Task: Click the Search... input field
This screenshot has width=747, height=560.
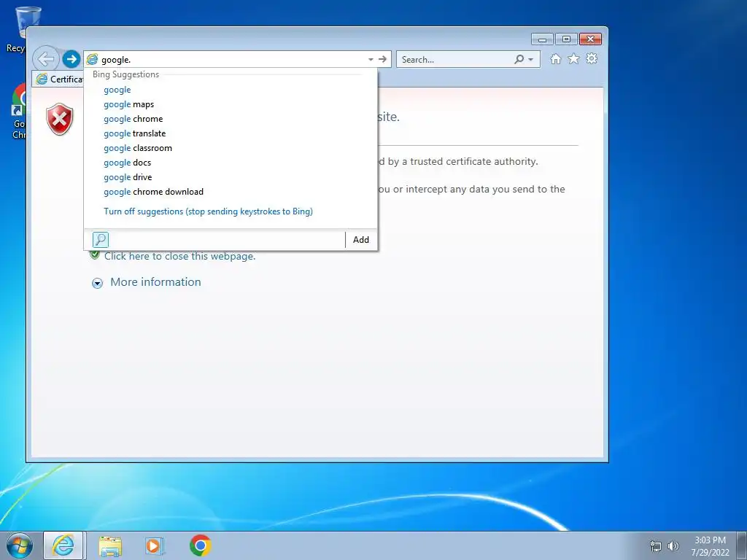Action: point(455,60)
